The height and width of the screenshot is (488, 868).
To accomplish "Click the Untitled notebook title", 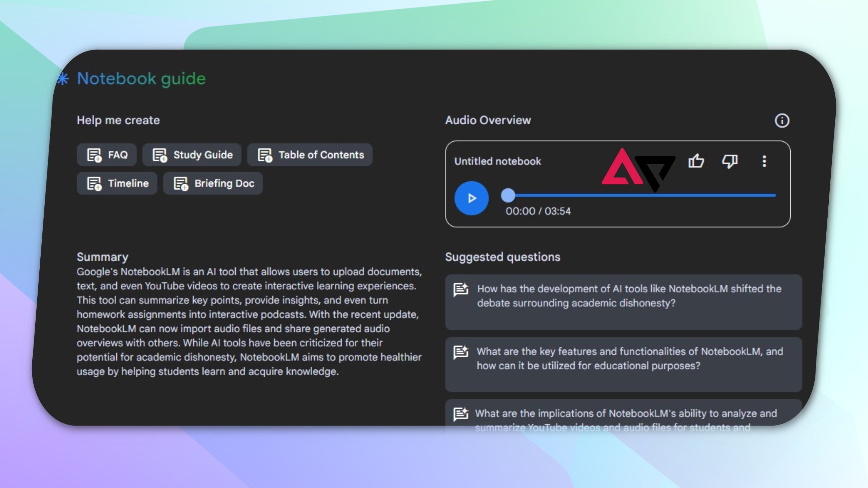I will [498, 161].
